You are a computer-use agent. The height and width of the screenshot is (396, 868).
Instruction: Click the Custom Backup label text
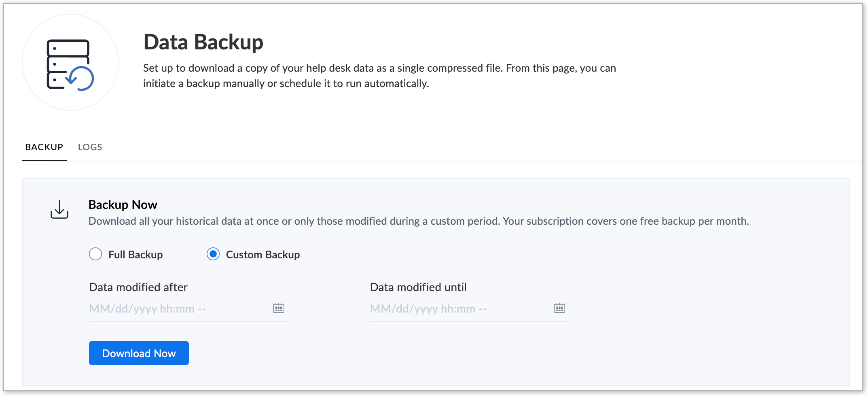pyautogui.click(x=263, y=255)
